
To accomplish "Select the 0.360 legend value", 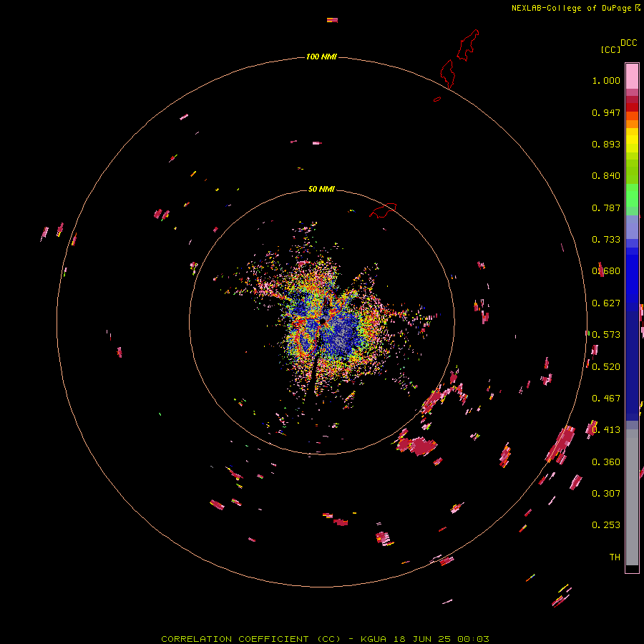I will click(x=606, y=462).
